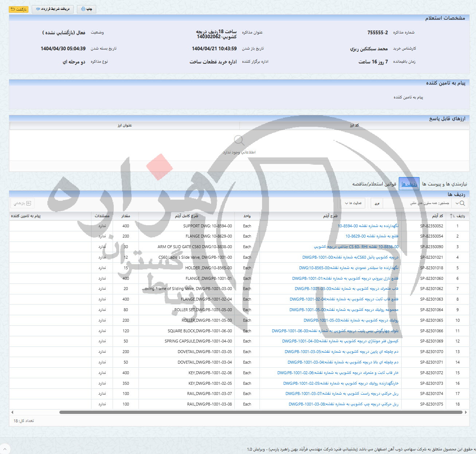Open item link with drawing 10-8594-00
The width and height of the screenshot is (476, 454).
point(368,226)
